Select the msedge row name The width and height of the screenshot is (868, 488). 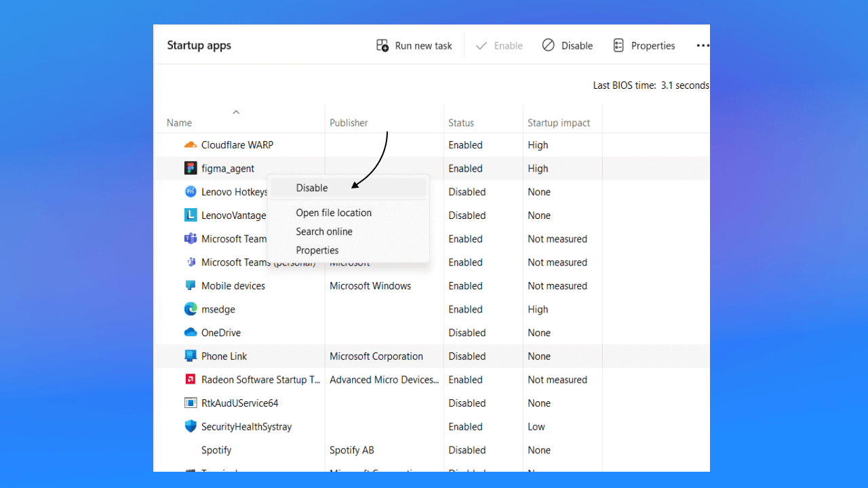pyautogui.click(x=218, y=309)
